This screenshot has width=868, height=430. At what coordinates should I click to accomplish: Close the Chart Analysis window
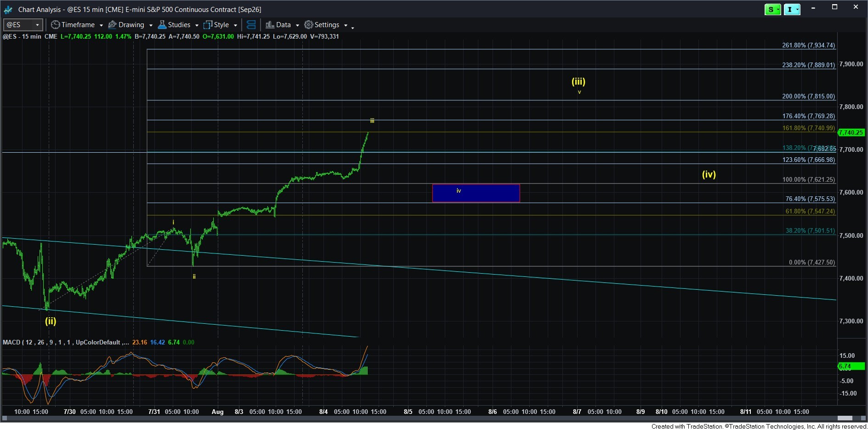[x=856, y=7]
